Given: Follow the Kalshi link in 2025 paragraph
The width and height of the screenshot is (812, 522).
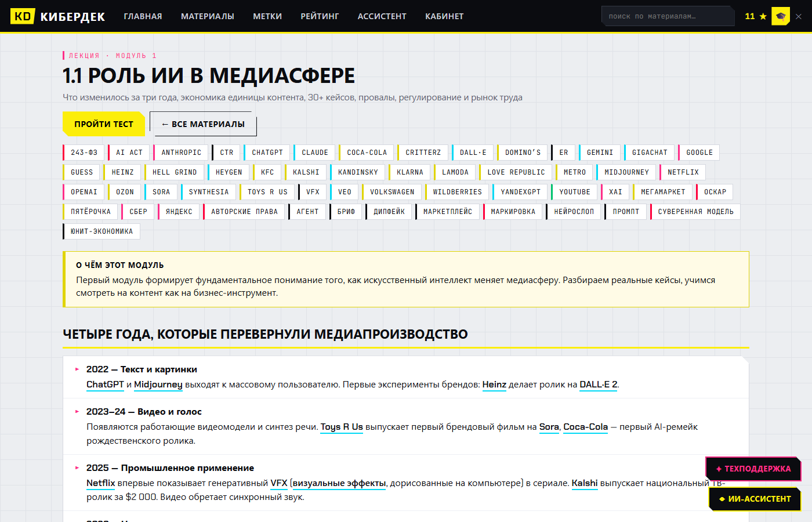Looking at the screenshot, I should tap(585, 483).
